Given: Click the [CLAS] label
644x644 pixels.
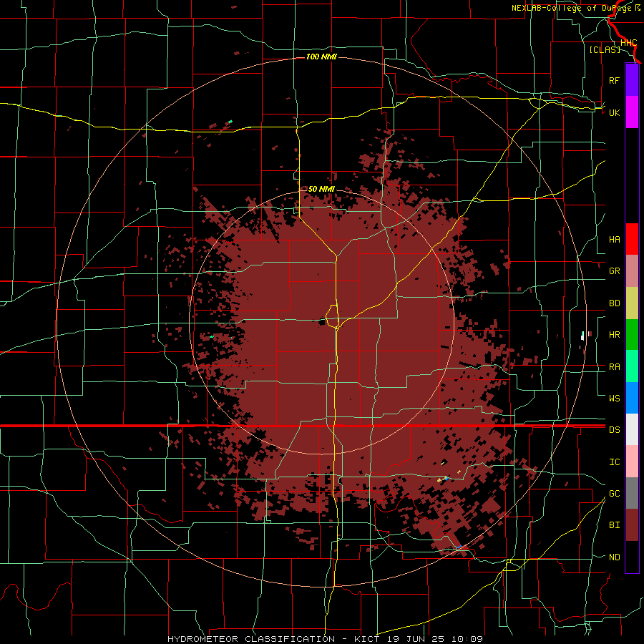Looking at the screenshot, I should click(x=605, y=49).
